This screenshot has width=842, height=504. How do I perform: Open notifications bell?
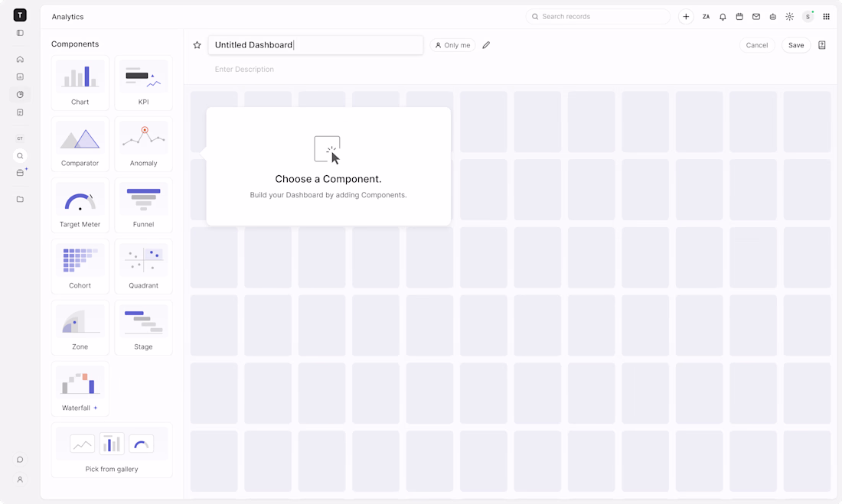(723, 17)
